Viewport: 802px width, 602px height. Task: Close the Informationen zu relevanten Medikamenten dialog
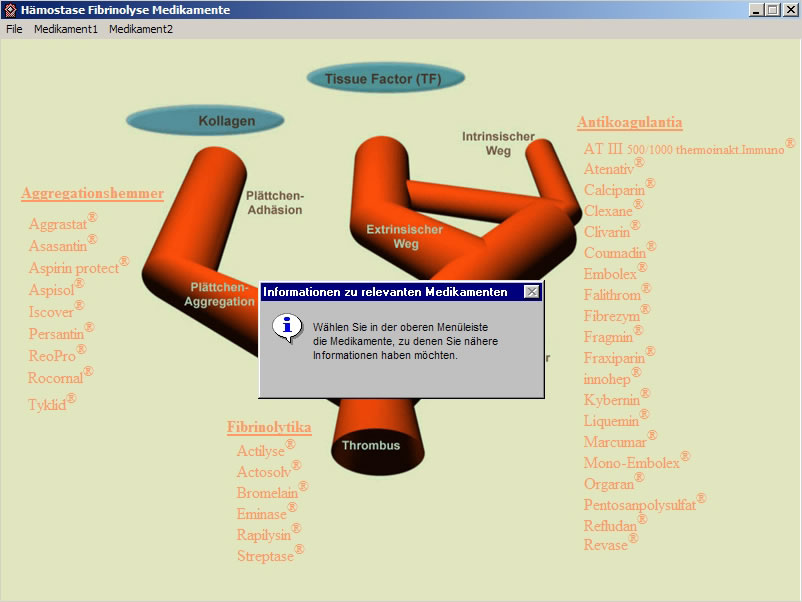point(531,292)
